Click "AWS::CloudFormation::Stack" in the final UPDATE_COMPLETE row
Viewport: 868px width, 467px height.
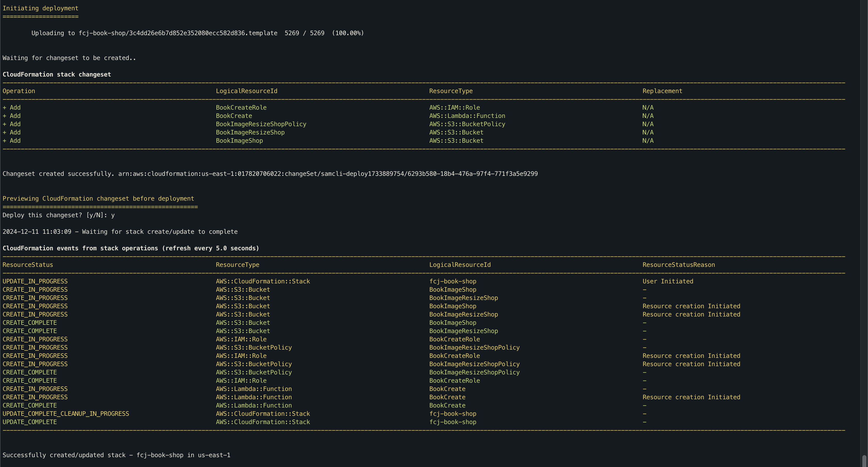pyautogui.click(x=263, y=422)
